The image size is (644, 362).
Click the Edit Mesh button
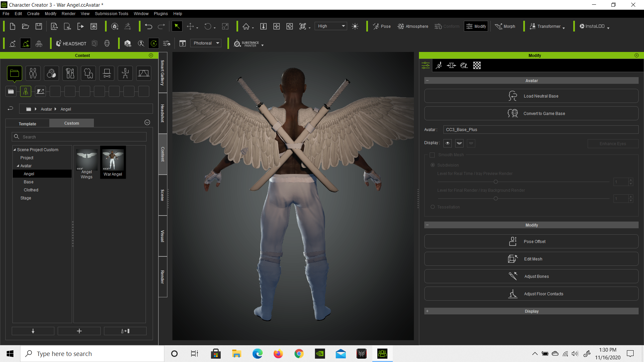click(x=531, y=259)
